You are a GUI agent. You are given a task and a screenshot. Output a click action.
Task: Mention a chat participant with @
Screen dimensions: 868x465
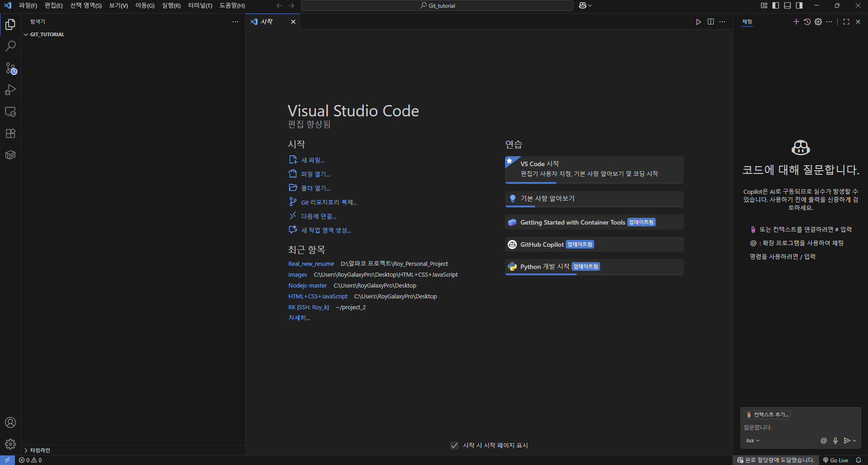pos(824,441)
